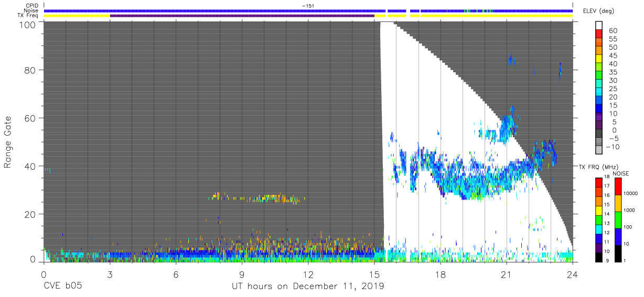Click the 3 tick on the UT hours axis
This screenshot has width=644, height=297.
point(110,274)
